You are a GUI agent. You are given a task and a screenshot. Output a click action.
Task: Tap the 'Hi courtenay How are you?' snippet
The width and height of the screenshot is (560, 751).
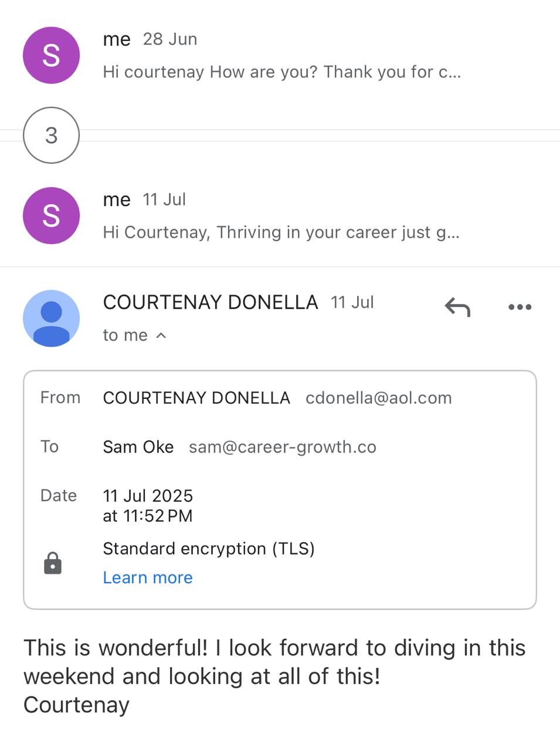point(281,72)
